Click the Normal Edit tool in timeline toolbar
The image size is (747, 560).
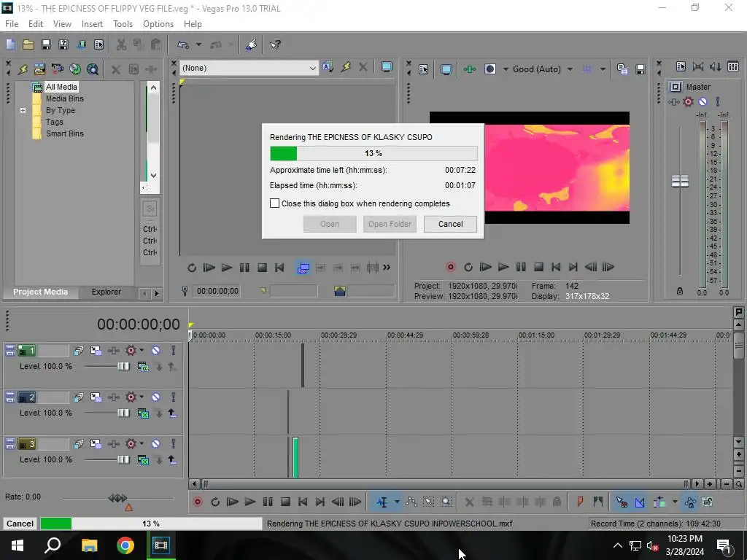point(382,502)
